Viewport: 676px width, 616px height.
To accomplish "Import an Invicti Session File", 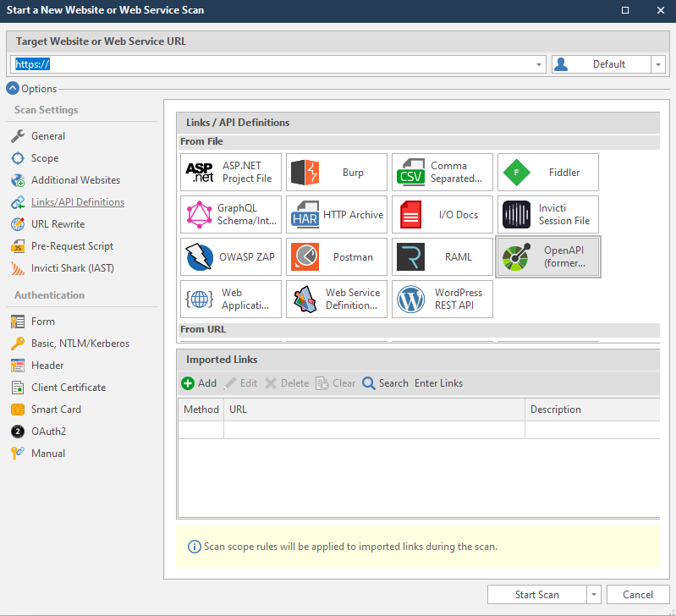I will [548, 214].
